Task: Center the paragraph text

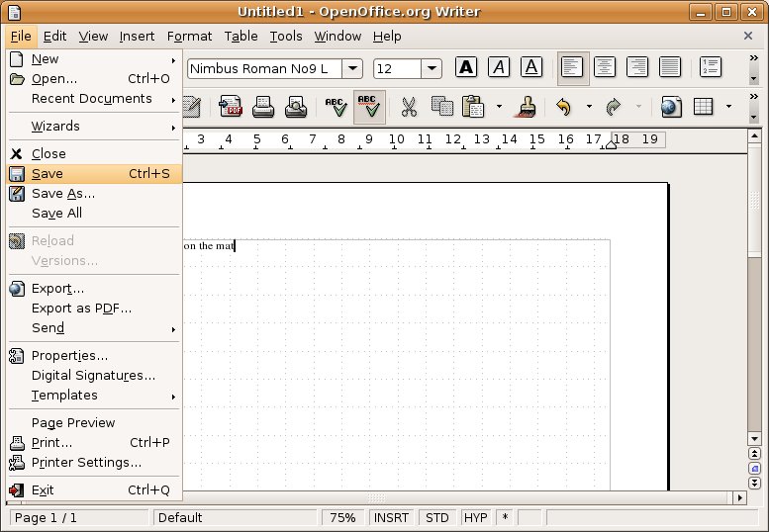Action: coord(605,67)
